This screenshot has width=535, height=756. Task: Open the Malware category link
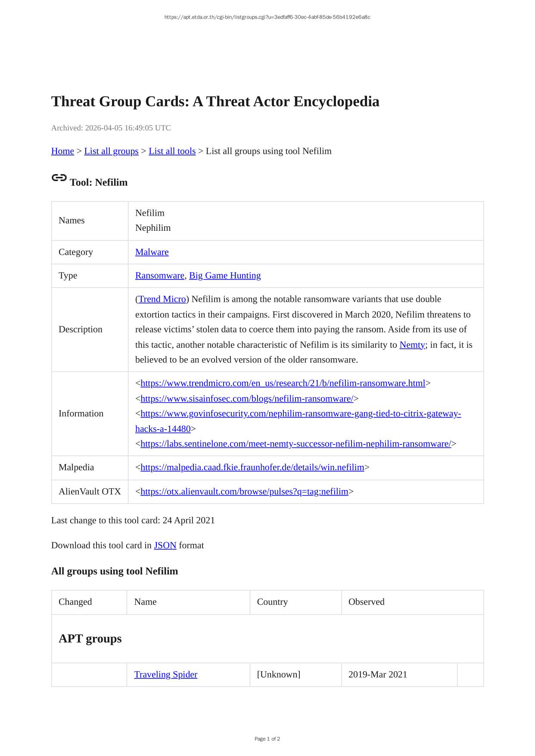(152, 252)
